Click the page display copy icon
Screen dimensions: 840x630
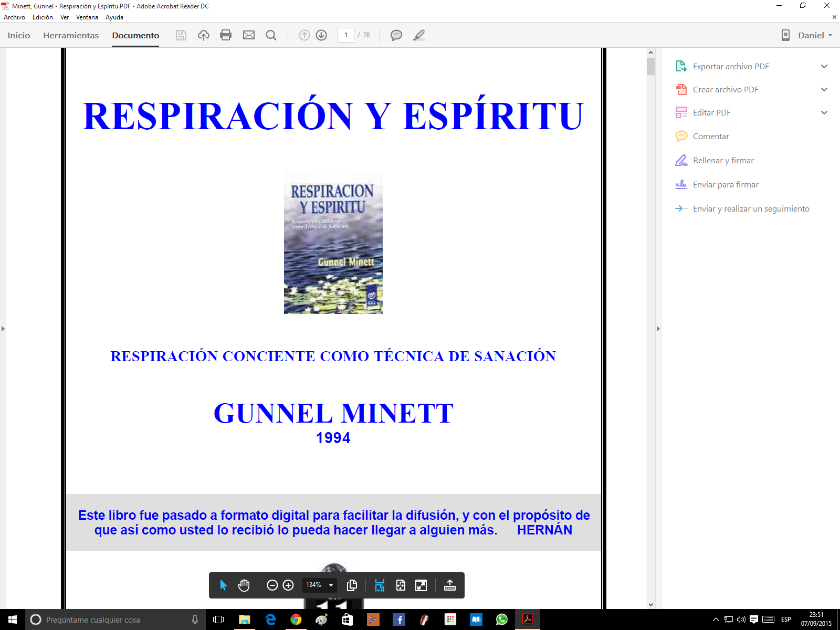tap(352, 585)
